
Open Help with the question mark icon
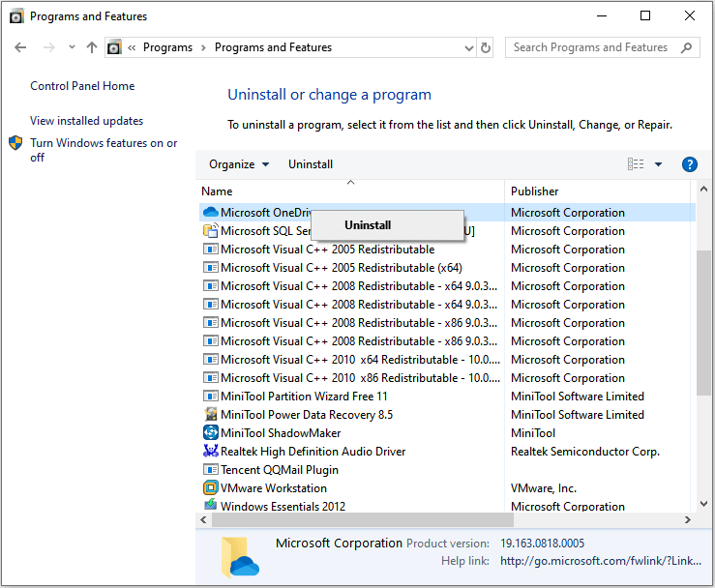(690, 164)
